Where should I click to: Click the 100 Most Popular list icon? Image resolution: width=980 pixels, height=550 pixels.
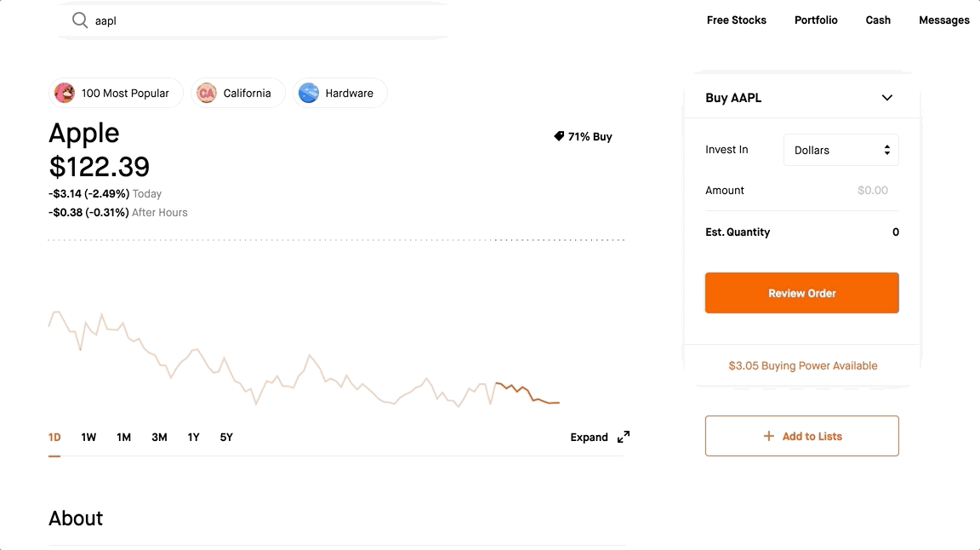point(65,93)
